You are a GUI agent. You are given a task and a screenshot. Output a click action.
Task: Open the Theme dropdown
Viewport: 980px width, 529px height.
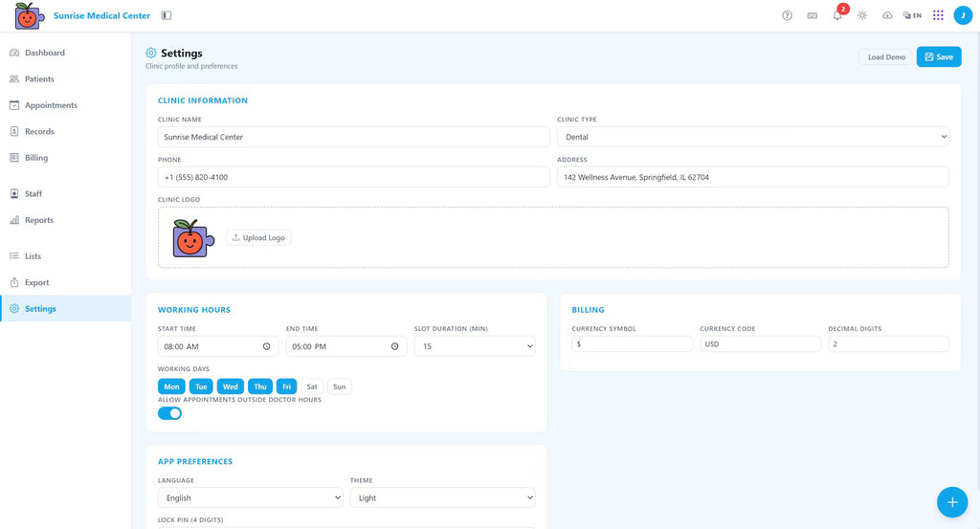442,497
